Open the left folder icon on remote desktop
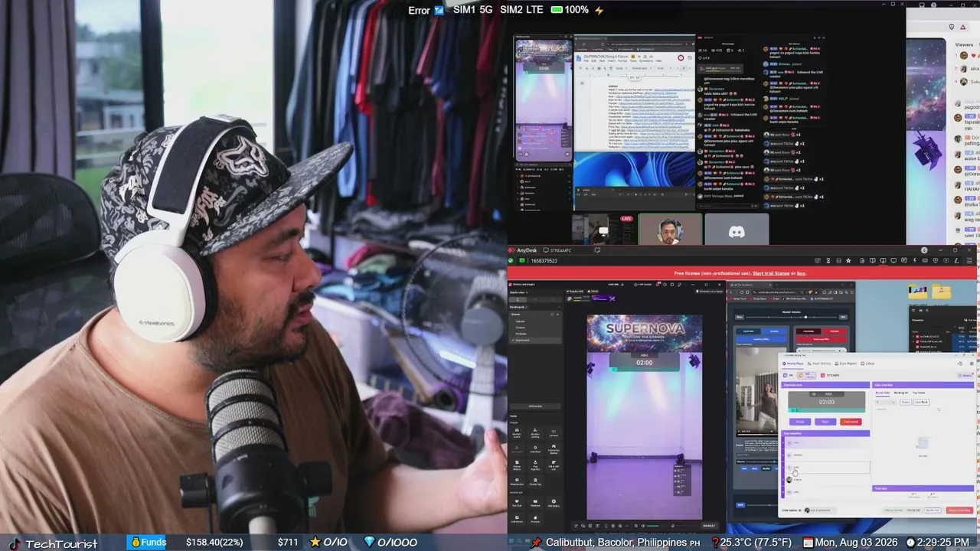Image resolution: width=980 pixels, height=551 pixels. click(917, 292)
